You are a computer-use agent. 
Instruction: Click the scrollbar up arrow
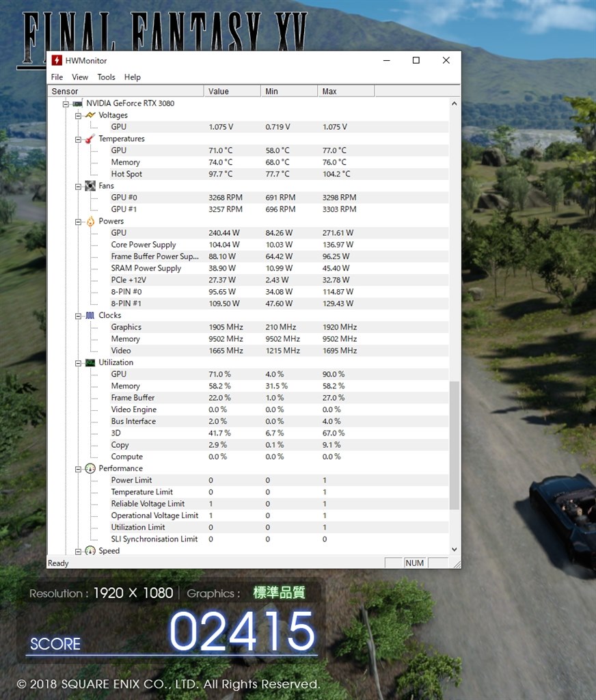[454, 104]
